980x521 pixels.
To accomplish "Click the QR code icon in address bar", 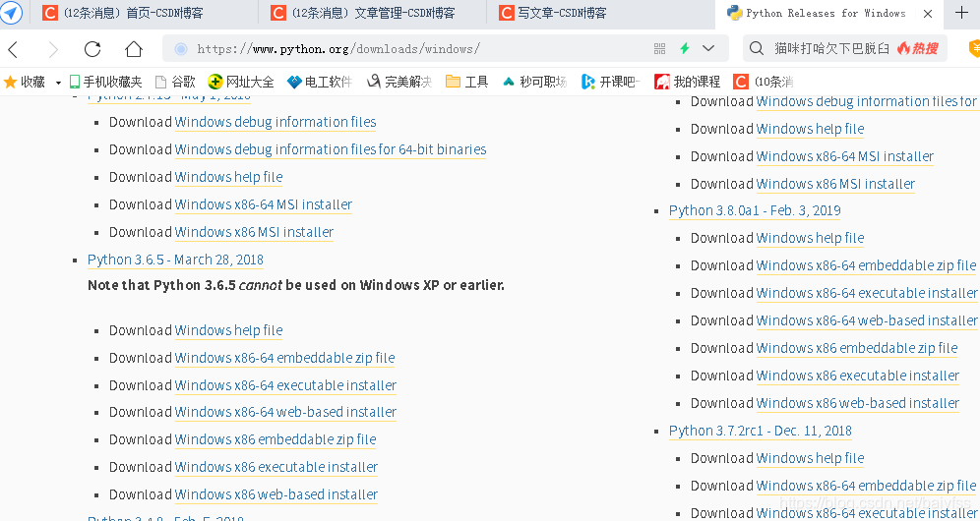I will coord(659,49).
